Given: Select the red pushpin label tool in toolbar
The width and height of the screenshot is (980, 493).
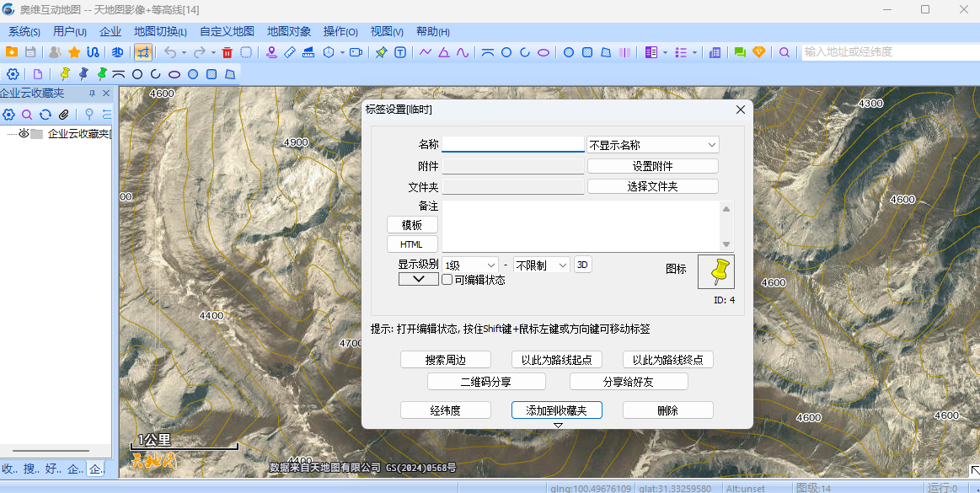Looking at the screenshot, I should [380, 52].
